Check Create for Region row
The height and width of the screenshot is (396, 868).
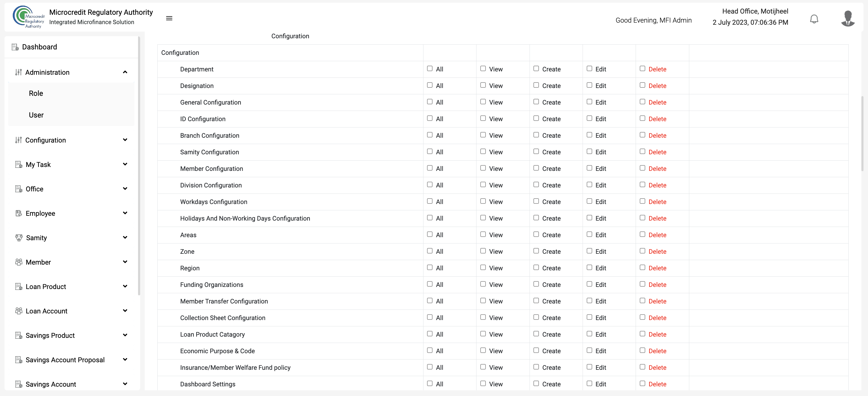tap(536, 268)
